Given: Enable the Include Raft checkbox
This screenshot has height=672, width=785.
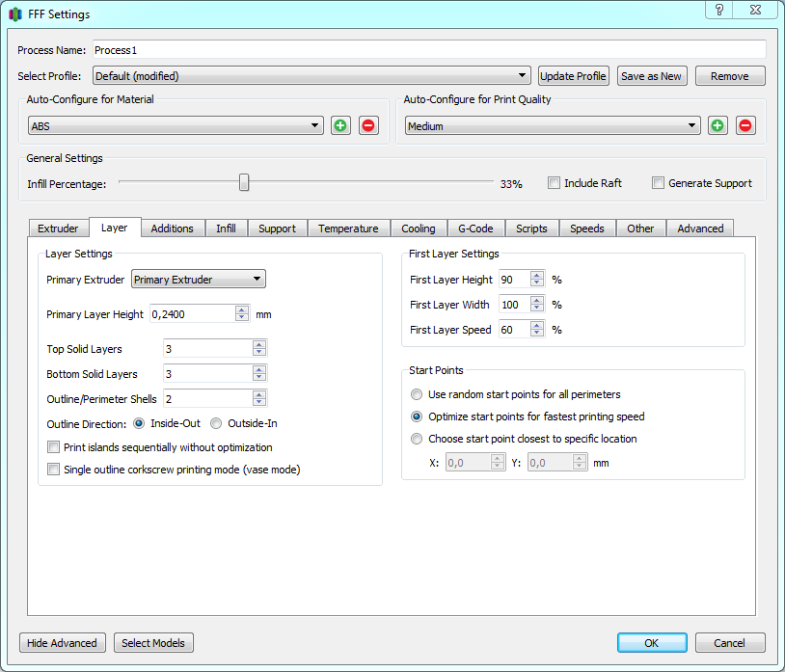Looking at the screenshot, I should click(x=555, y=183).
